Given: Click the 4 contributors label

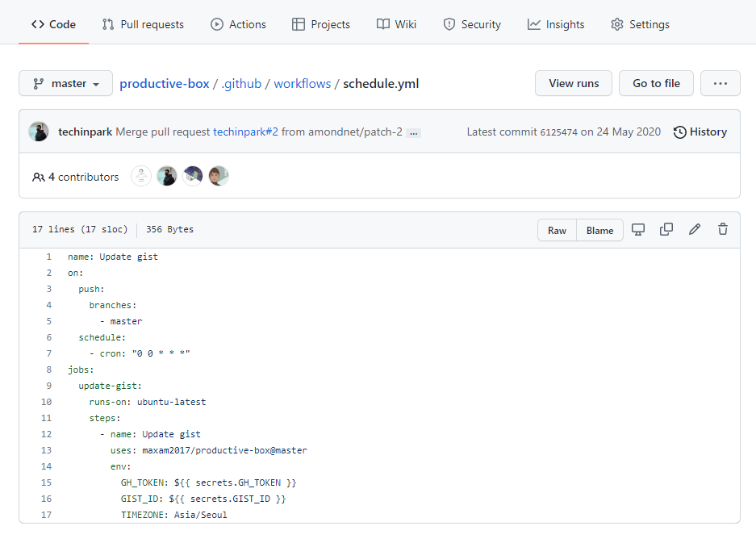Looking at the screenshot, I should 76,177.
